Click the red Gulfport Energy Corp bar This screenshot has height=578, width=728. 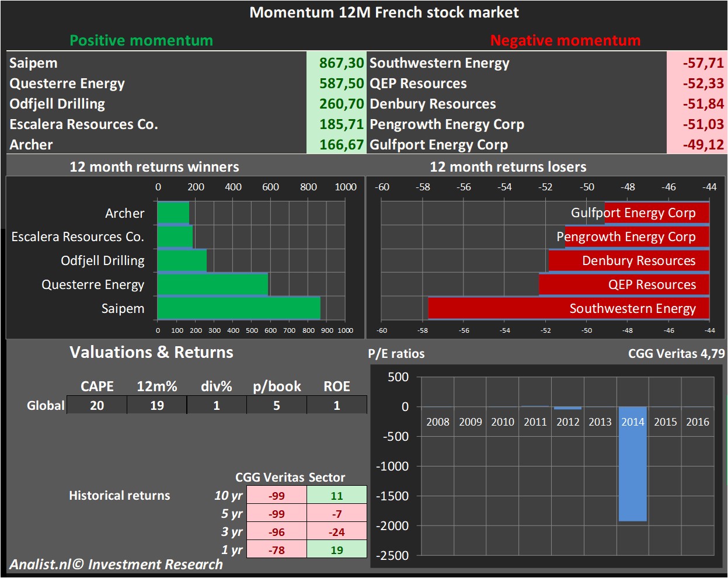[x=657, y=213]
